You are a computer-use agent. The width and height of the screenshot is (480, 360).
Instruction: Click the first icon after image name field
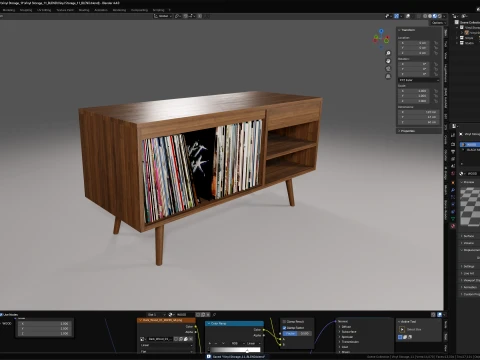[176, 339]
